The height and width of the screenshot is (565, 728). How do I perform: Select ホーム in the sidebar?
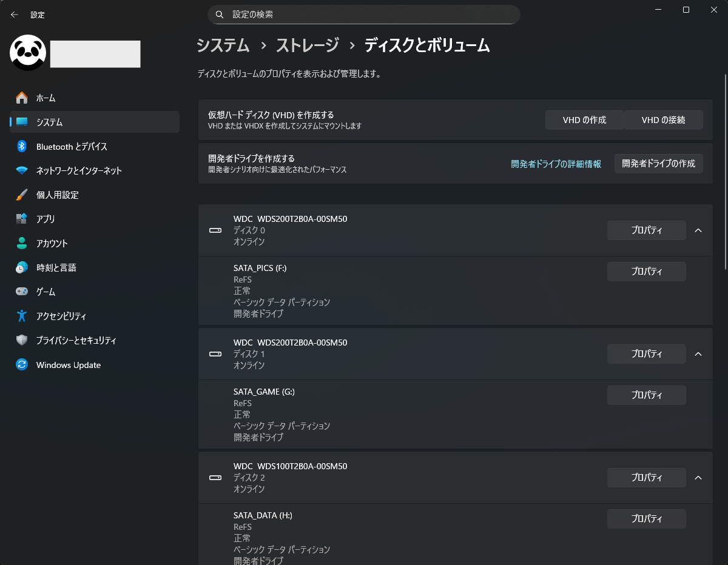click(45, 98)
